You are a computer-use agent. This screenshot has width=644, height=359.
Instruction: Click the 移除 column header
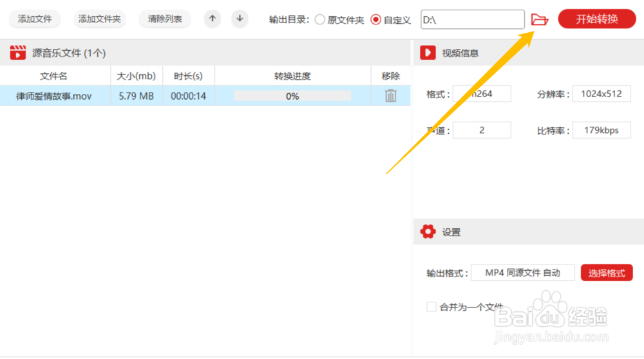click(x=391, y=76)
